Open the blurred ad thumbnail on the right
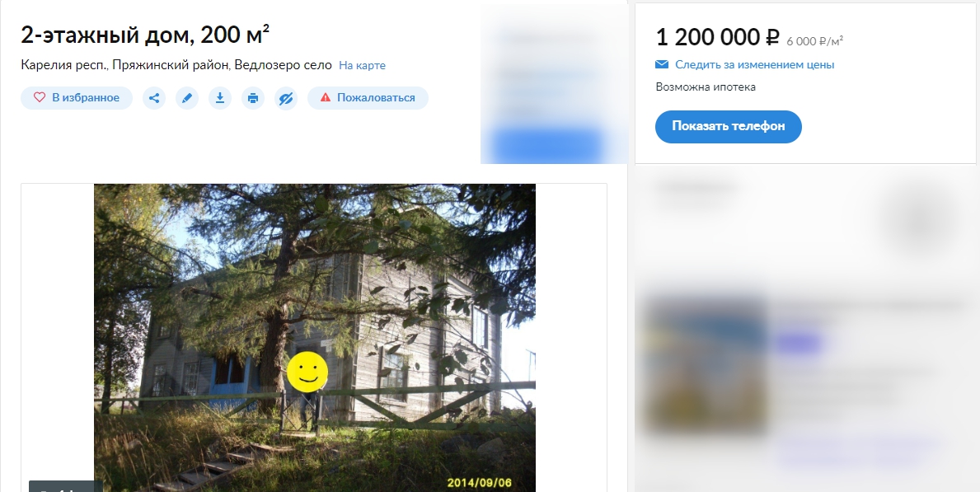Image resolution: width=980 pixels, height=492 pixels. pos(706,366)
